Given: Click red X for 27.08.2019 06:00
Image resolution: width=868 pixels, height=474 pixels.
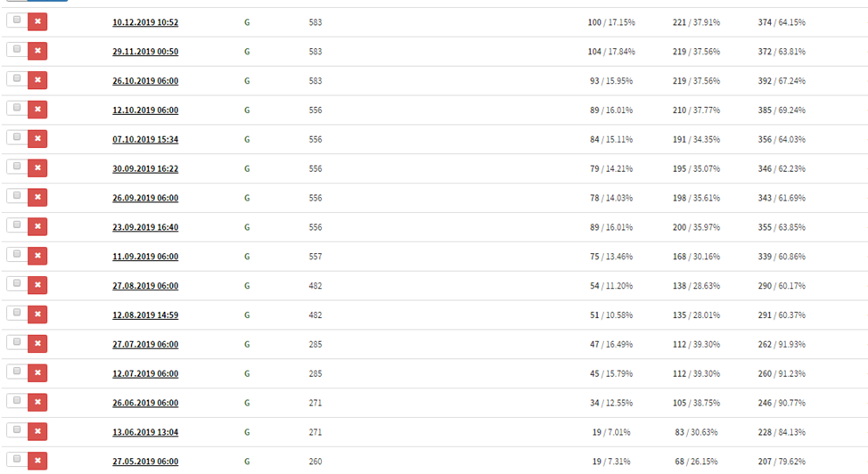Looking at the screenshot, I should point(37,285).
